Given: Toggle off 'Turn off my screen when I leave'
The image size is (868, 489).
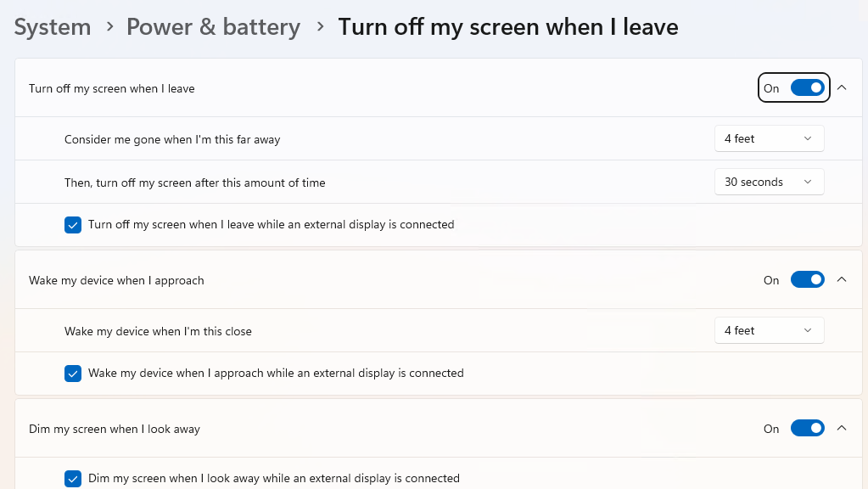Looking at the screenshot, I should pyautogui.click(x=807, y=88).
